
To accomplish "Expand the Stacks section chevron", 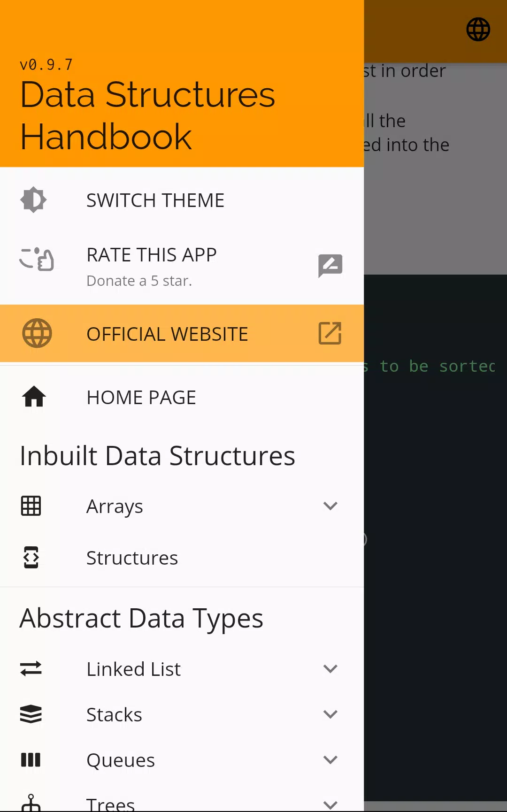I will click(330, 714).
